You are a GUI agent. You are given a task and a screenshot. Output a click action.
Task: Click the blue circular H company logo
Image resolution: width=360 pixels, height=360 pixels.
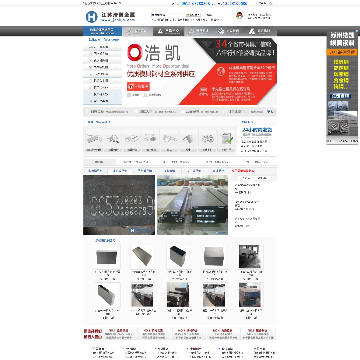coord(91,17)
